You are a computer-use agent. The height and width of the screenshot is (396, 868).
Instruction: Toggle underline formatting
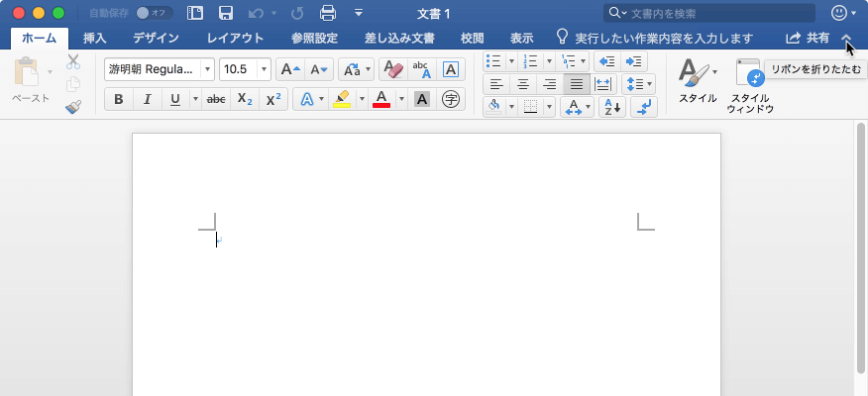click(x=175, y=100)
